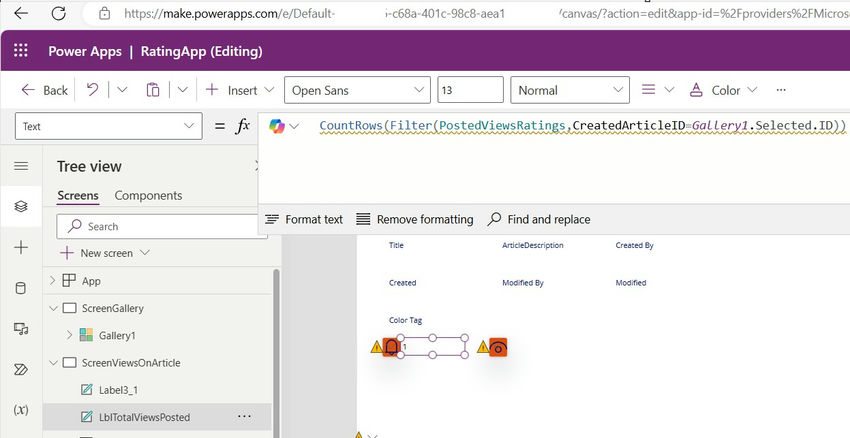Switch to the Components tab

(x=148, y=196)
